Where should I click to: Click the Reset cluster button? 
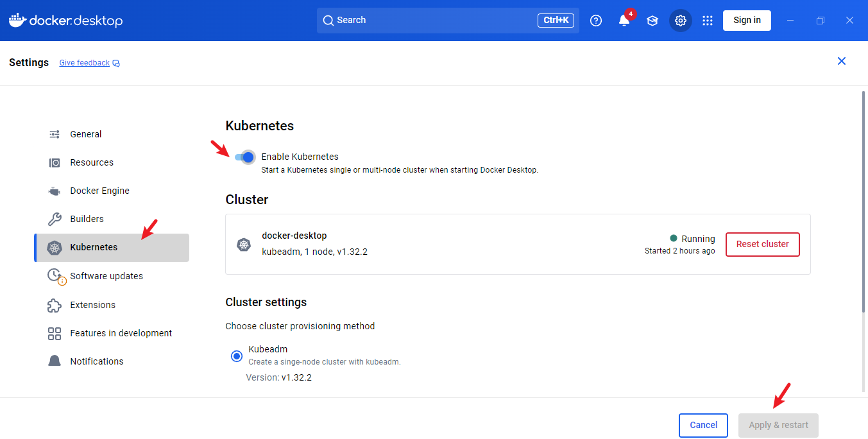pos(763,245)
